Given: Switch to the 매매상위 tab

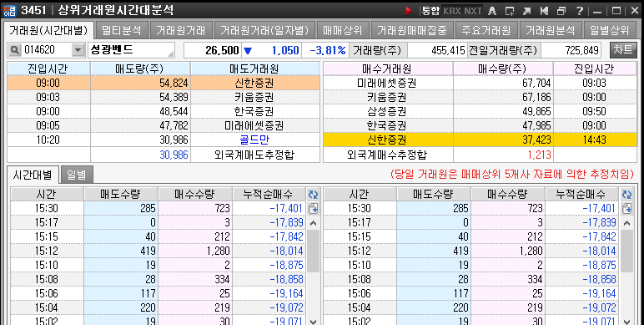Looking at the screenshot, I should coord(342,30).
